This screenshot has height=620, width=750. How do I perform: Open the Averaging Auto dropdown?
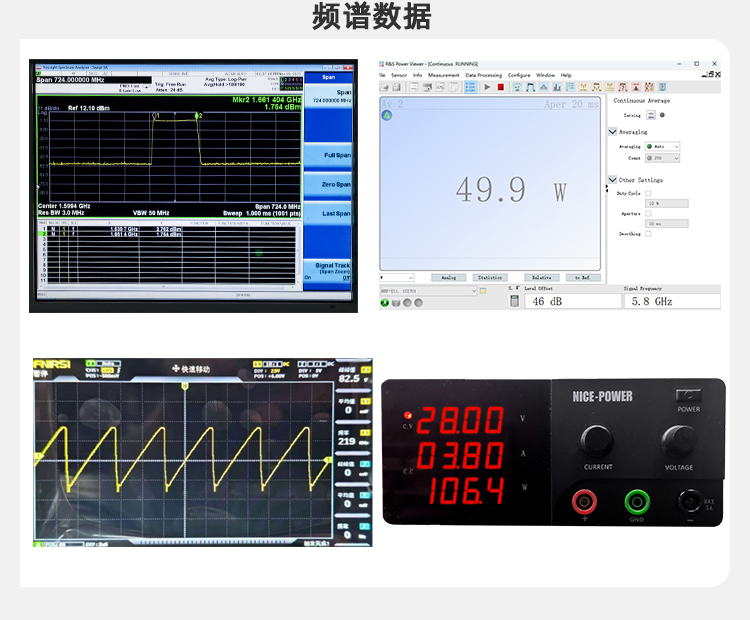662,146
